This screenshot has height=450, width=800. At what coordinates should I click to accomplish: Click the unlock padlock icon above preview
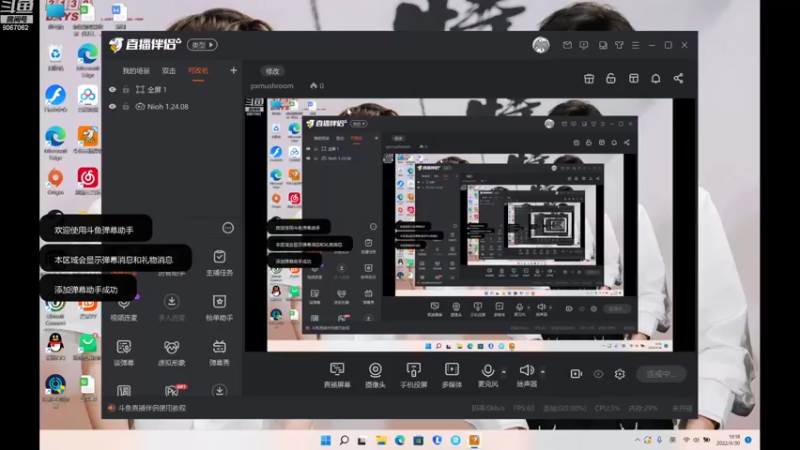610,79
